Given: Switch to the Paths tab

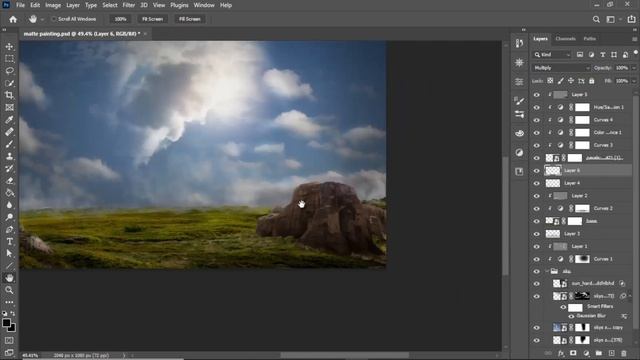Looking at the screenshot, I should coord(589,39).
